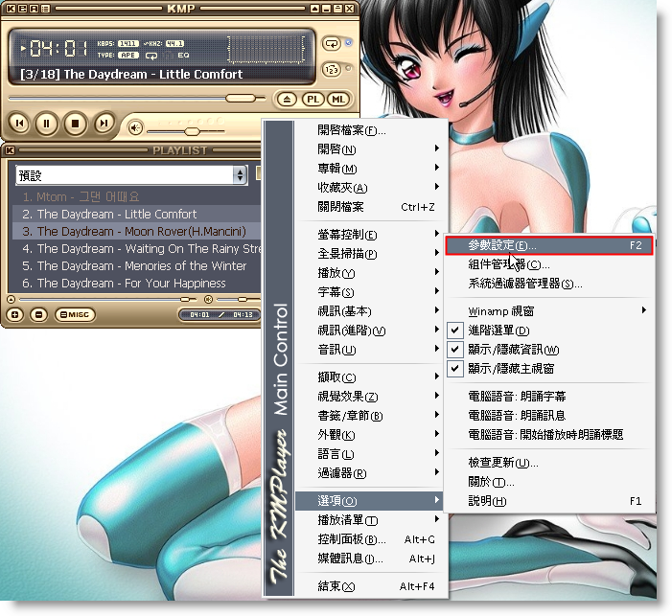The height and width of the screenshot is (616, 672).
Task: Click the small up-arrow icon below playlist
Action: tap(12, 300)
